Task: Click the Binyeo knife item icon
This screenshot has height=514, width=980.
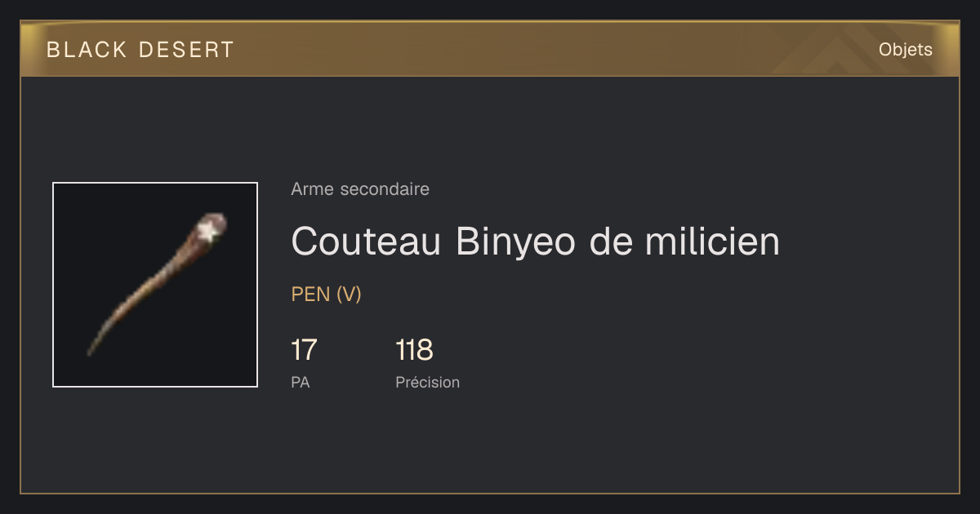Action: point(157,284)
